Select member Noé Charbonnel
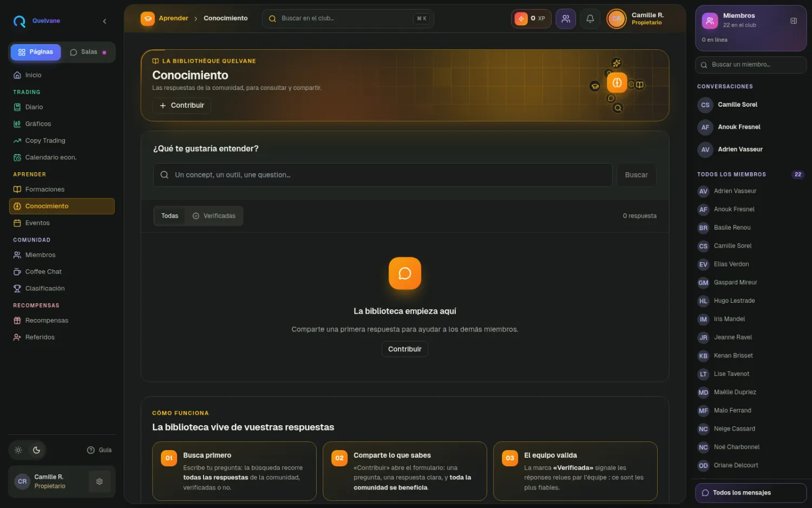This screenshot has width=812, height=508. 751,447
